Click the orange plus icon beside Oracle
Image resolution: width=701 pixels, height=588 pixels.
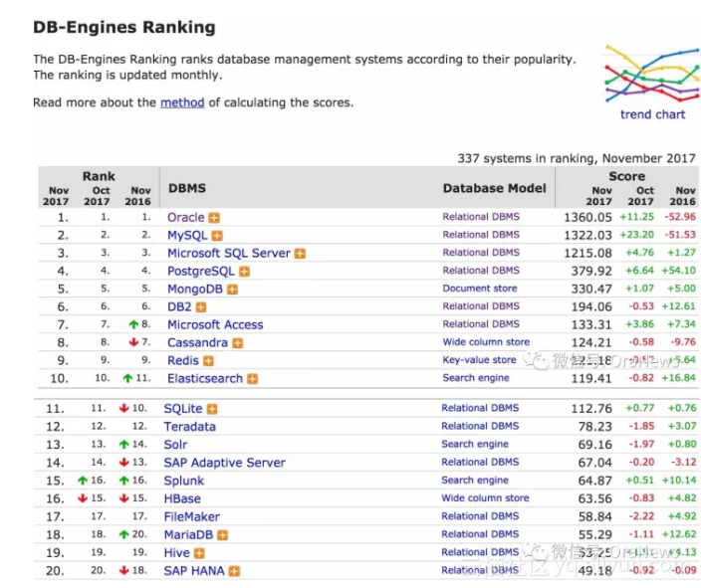pyautogui.click(x=214, y=218)
